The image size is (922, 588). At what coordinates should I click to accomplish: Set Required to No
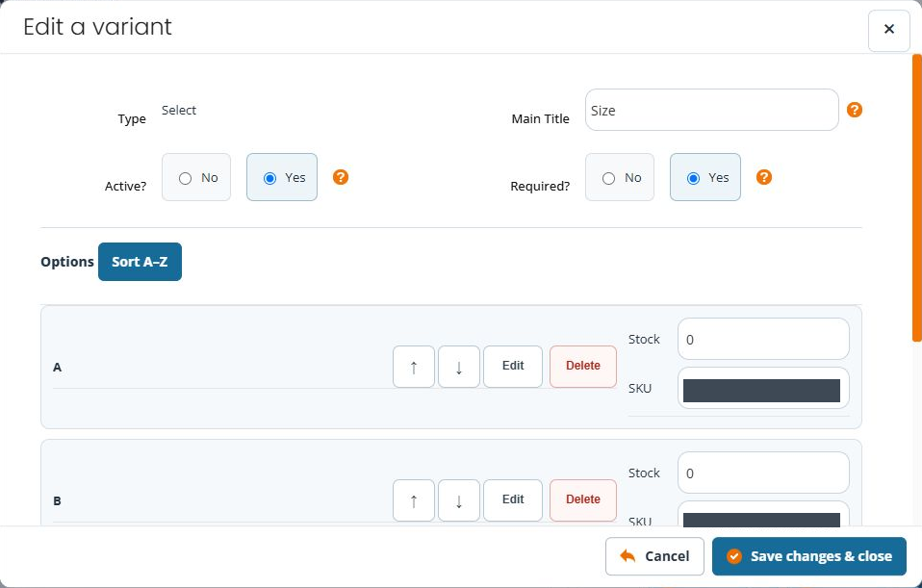(620, 178)
